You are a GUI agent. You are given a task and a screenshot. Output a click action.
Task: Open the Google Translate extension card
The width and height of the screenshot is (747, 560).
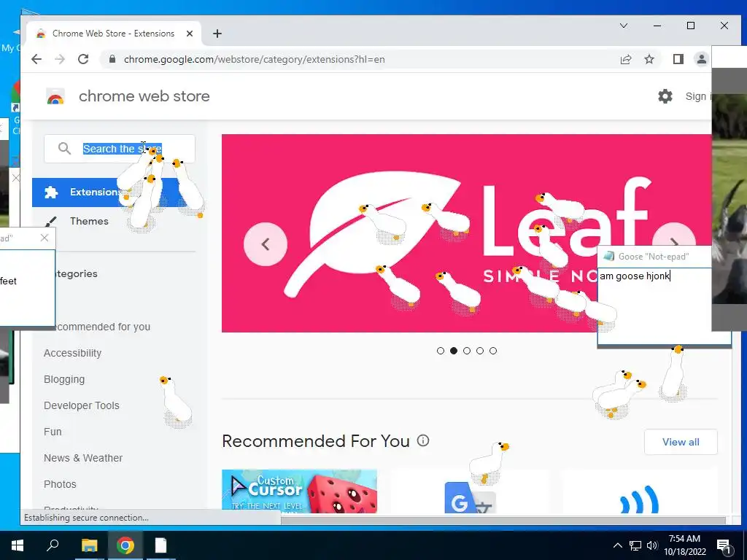(x=470, y=491)
